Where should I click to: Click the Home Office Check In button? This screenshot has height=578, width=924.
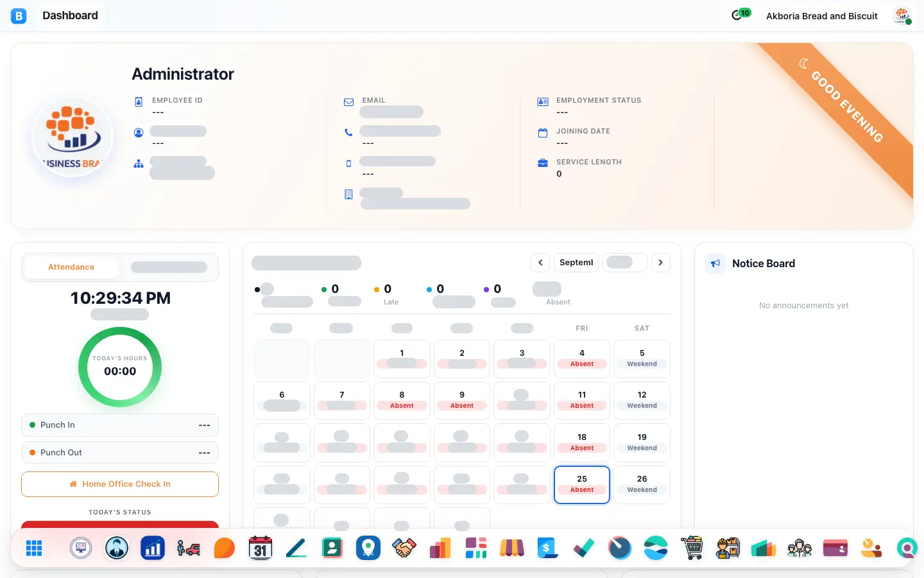pyautogui.click(x=120, y=484)
